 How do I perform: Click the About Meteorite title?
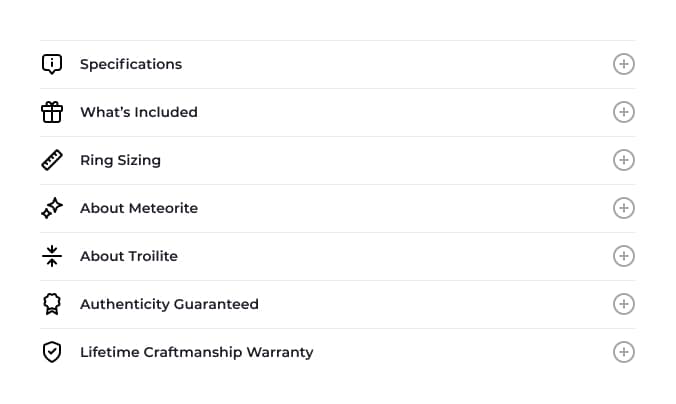click(x=139, y=208)
